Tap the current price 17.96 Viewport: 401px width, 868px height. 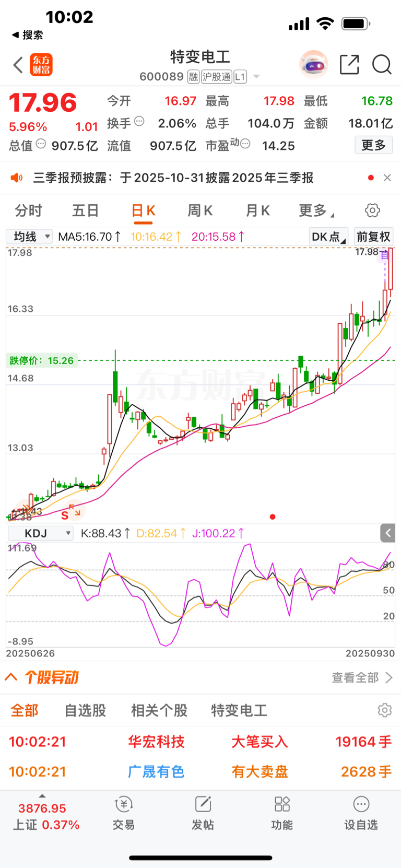(x=43, y=102)
